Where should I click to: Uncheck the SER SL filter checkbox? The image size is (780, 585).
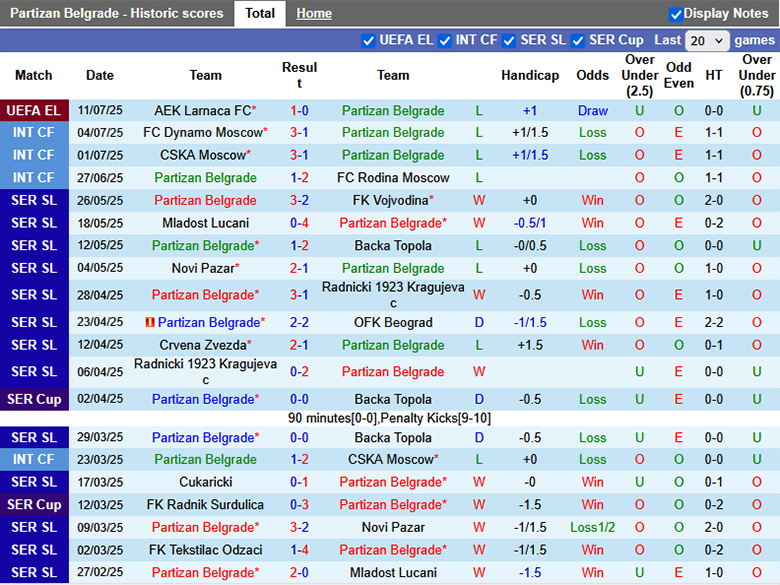[x=509, y=41]
